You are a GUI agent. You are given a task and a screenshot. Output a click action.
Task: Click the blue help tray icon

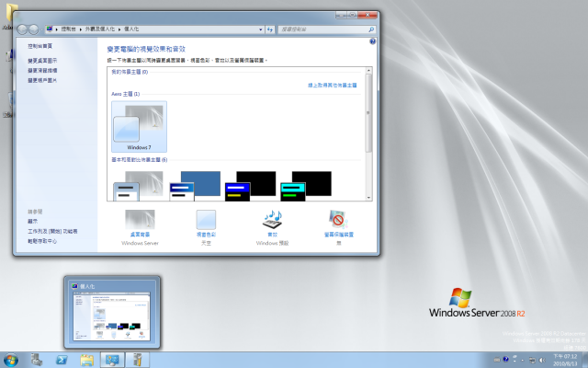point(506,360)
